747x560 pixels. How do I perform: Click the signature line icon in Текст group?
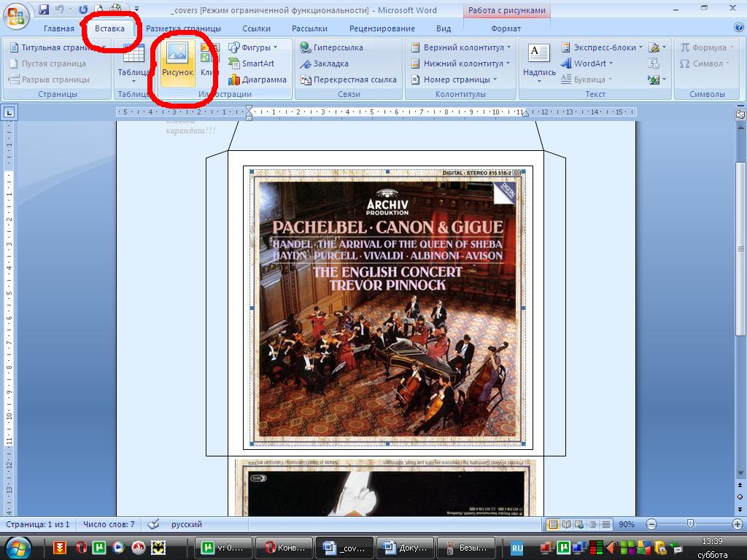point(657,47)
